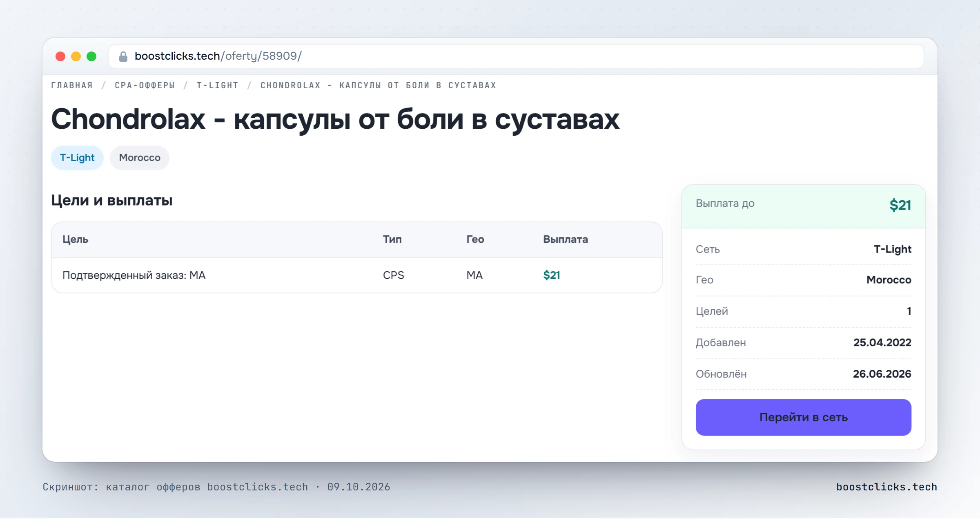Click the Цели и выплаты heading

point(112,201)
